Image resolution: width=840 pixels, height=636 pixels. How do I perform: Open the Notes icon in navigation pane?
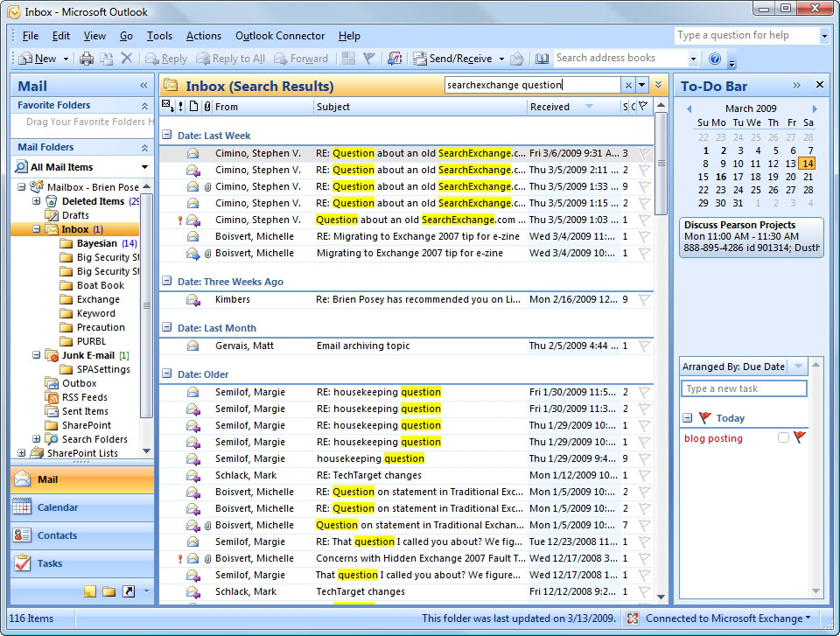point(90,591)
